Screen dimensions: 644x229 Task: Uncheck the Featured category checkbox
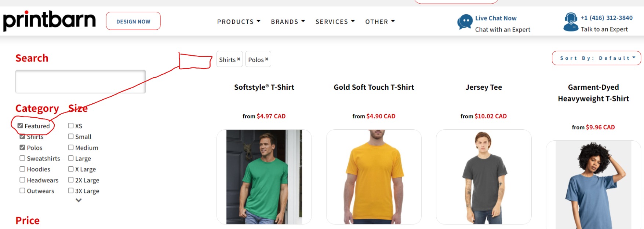coord(20,126)
